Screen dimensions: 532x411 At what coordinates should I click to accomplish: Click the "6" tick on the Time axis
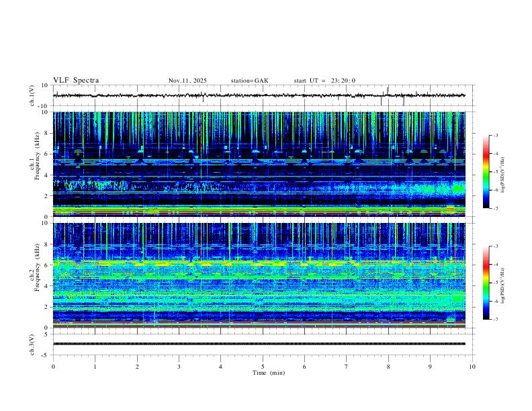coord(304,367)
